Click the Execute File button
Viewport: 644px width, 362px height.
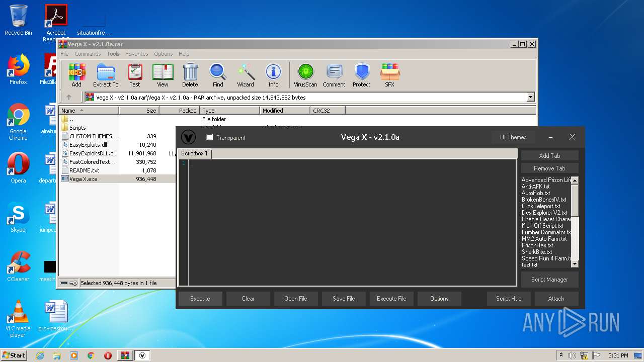coord(391,299)
